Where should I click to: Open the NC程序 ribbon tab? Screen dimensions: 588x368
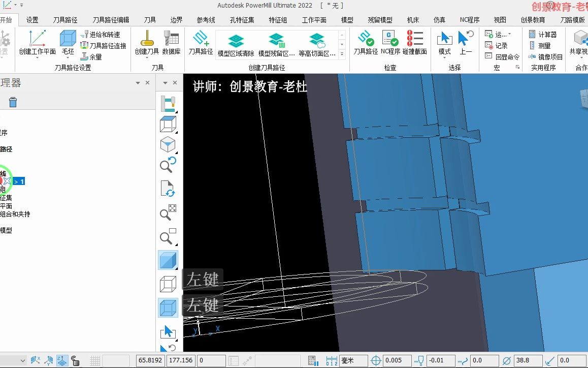(470, 20)
